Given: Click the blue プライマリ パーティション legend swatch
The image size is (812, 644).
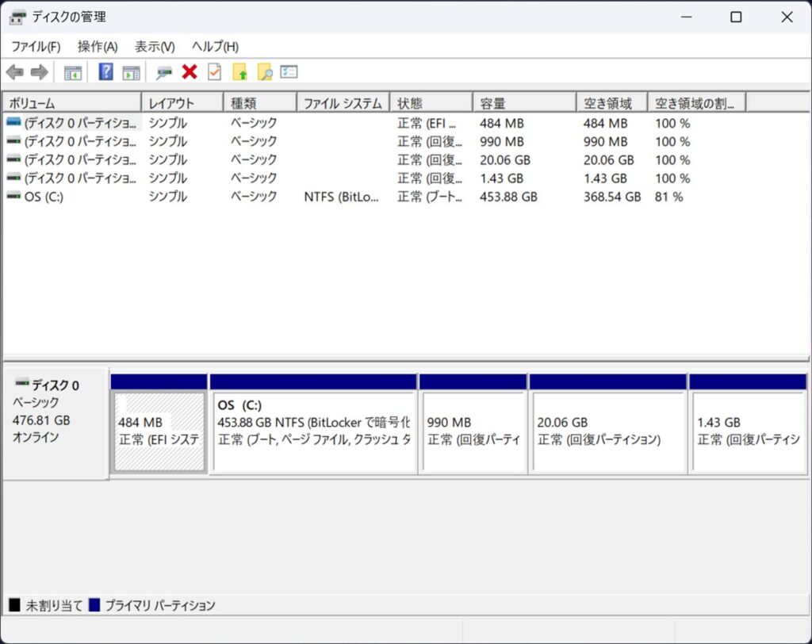Looking at the screenshot, I should [95, 605].
